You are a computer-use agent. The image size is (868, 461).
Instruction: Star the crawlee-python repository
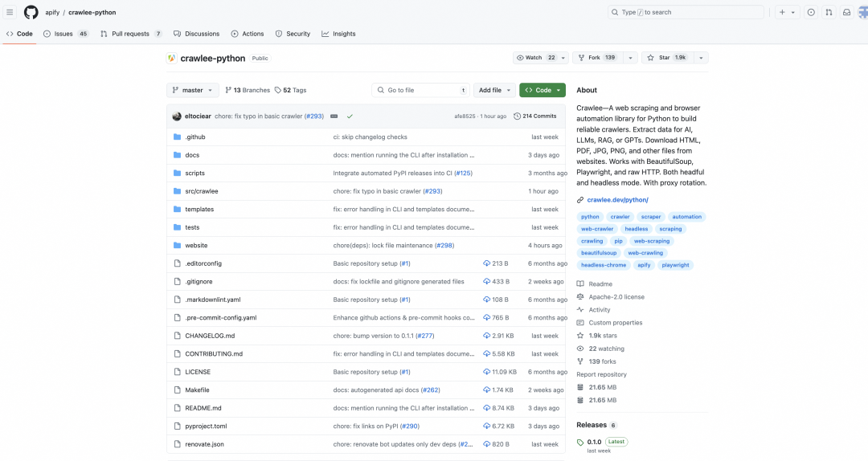point(667,58)
